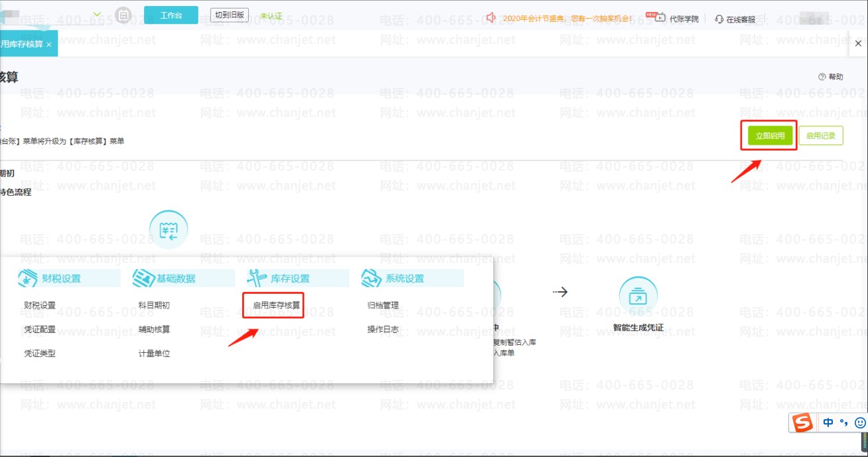Click the receipt icon in the process flow
Screen dimensions: 868x457
point(169,230)
